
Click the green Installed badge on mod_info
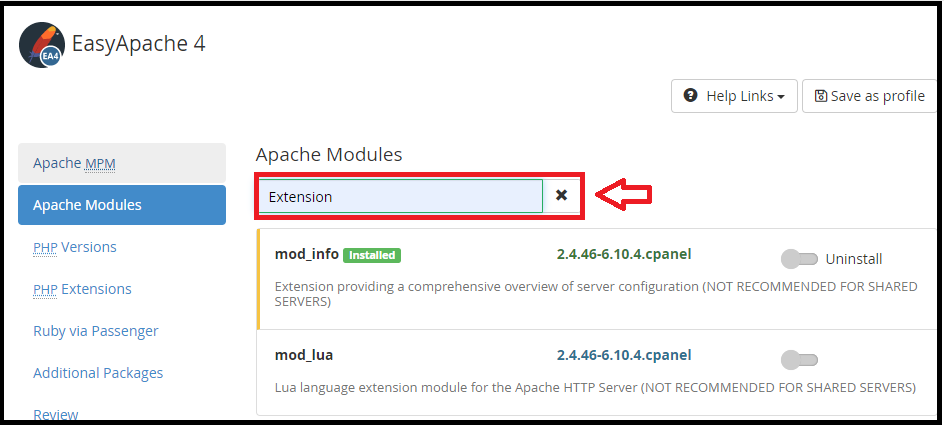click(x=372, y=255)
